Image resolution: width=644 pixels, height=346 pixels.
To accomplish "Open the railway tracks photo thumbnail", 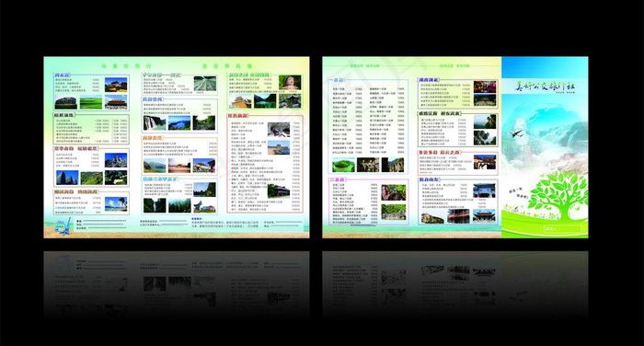I will click(x=205, y=84).
